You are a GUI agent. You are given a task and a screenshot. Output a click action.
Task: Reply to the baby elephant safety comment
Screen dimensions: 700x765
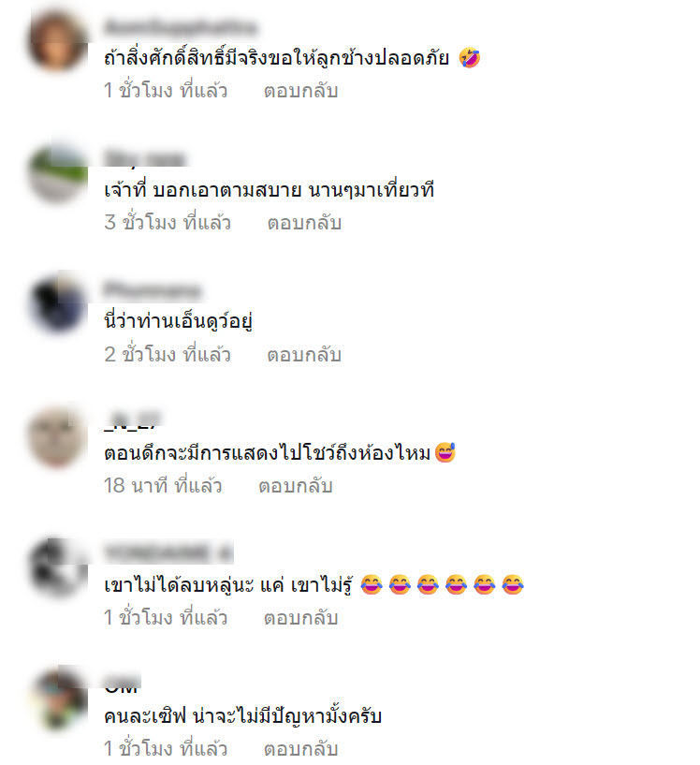[x=300, y=91]
